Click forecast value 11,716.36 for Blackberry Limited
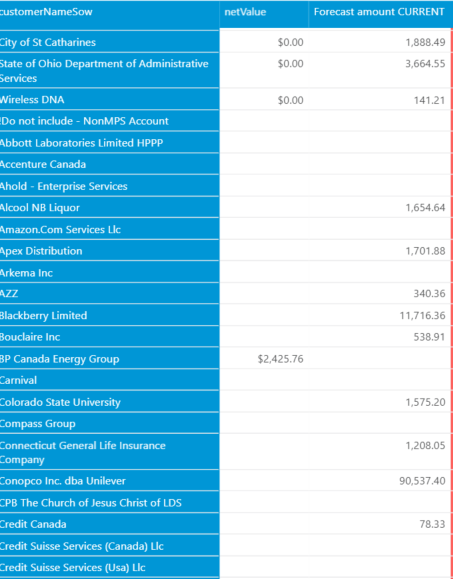This screenshot has height=579, width=453. pyautogui.click(x=422, y=316)
